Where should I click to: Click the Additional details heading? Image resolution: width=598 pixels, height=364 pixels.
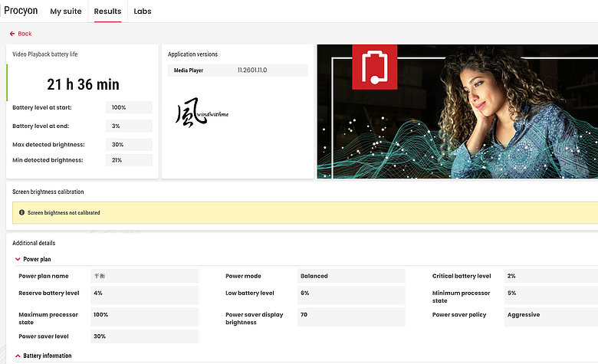34,243
